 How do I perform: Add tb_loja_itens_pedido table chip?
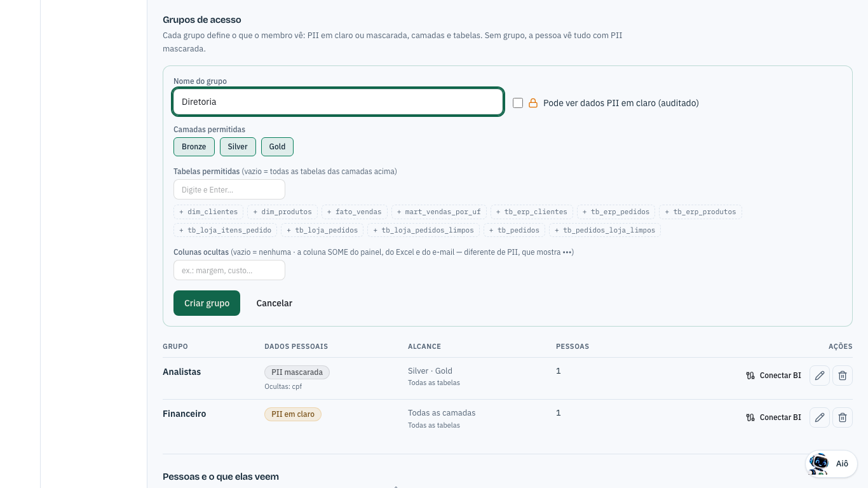(x=226, y=230)
